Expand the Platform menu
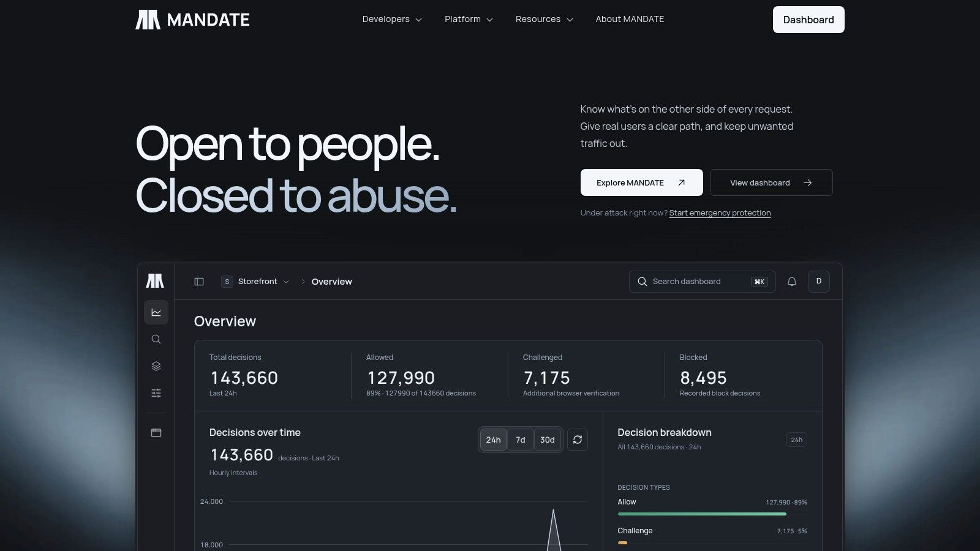Image resolution: width=980 pixels, height=551 pixels. pos(469,20)
